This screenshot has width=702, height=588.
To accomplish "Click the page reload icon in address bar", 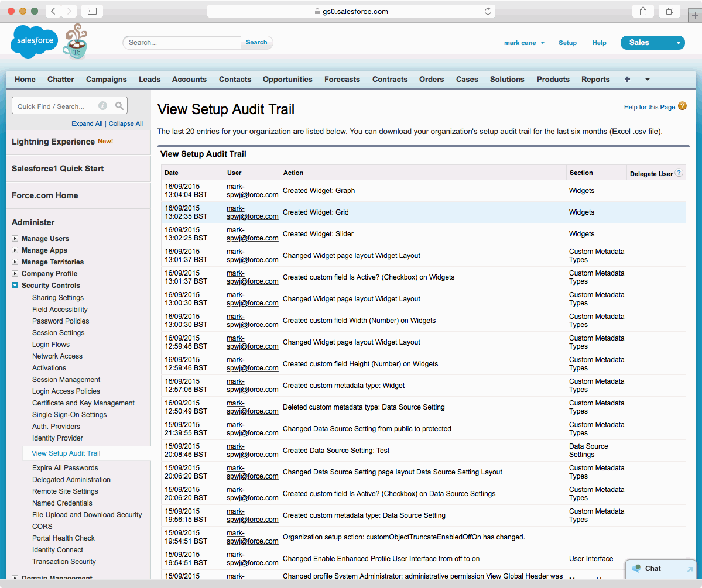I will [488, 11].
